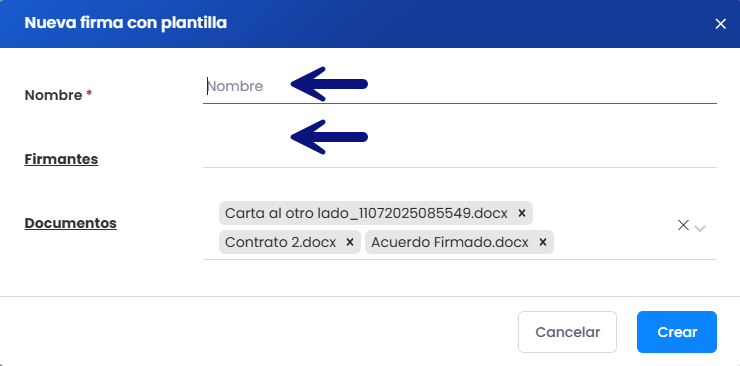Cancel the new signature with Cancelar

coord(567,332)
